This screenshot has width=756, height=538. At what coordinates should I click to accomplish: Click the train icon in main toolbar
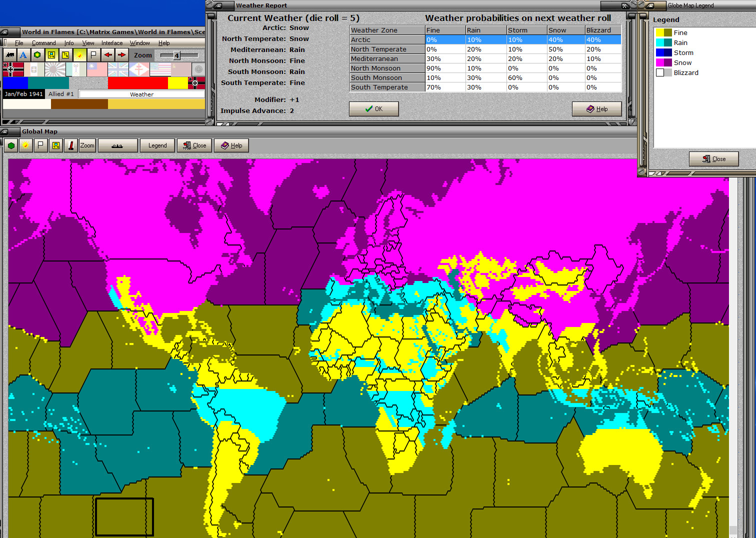(10, 55)
